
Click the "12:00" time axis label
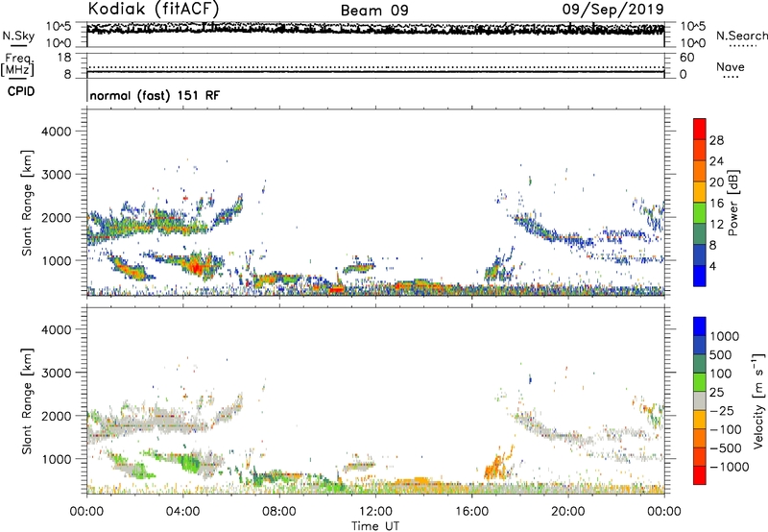375,512
